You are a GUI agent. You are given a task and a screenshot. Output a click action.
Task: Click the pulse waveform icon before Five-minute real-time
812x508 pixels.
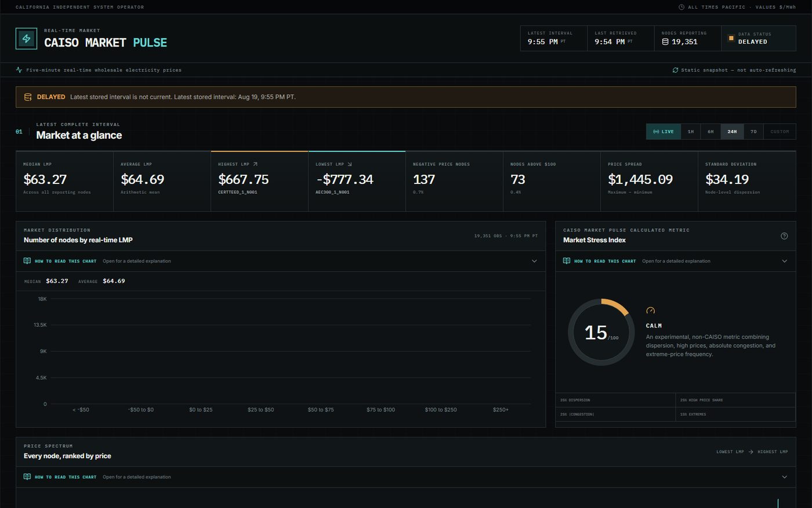(19, 70)
